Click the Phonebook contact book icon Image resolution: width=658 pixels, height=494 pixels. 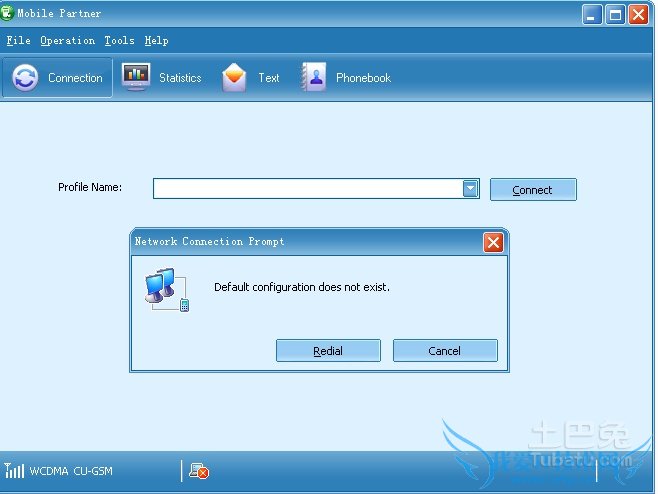pos(313,77)
